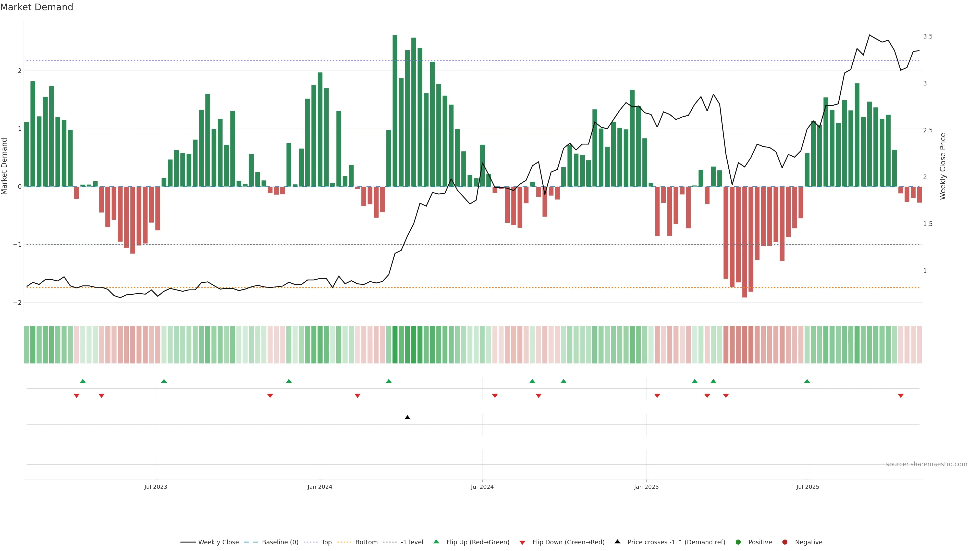Click the Flip Up legend triangle icon
The image size is (980, 551).
click(x=436, y=542)
